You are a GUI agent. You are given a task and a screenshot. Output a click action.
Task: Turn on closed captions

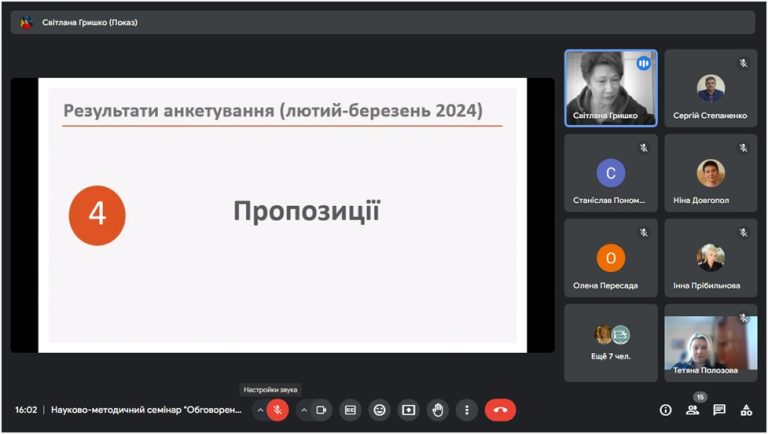tap(350, 410)
